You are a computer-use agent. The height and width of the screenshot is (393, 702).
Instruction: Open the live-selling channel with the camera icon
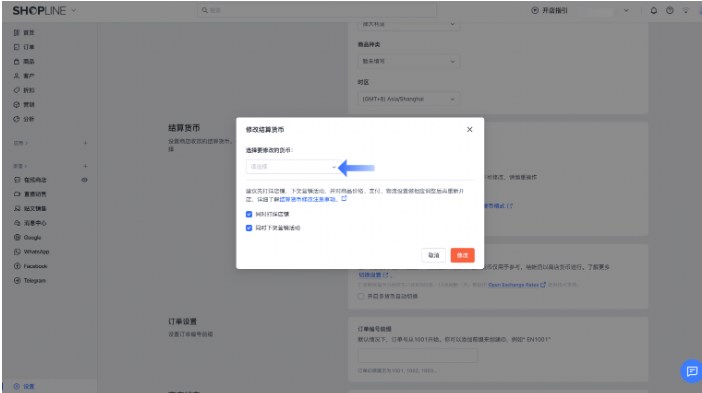35,194
